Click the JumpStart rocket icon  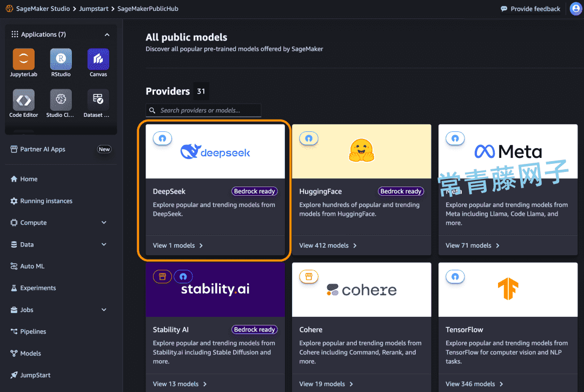tap(14, 375)
